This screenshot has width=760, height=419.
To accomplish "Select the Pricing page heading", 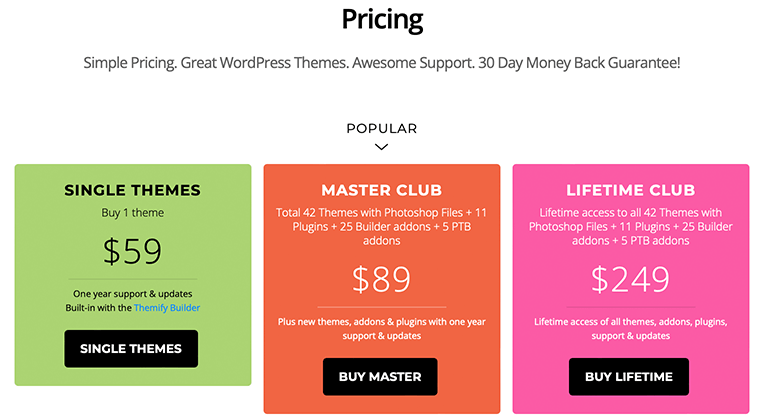I will (x=382, y=19).
